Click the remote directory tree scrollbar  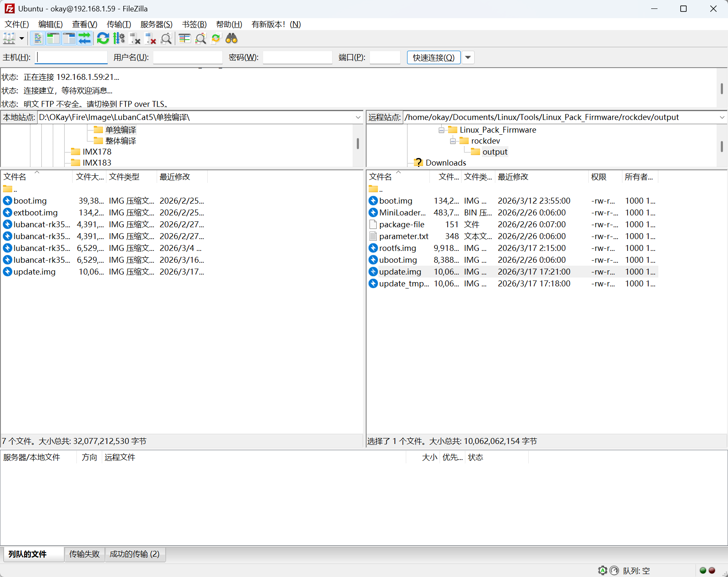[x=722, y=146]
